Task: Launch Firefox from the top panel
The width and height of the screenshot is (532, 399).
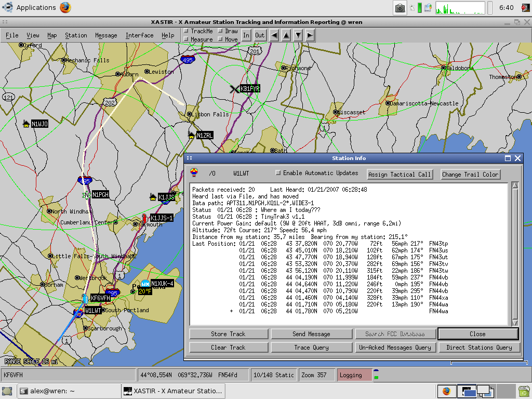Action: [x=66, y=7]
